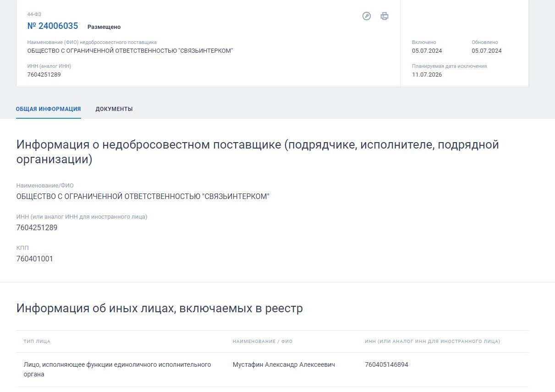Select ИНН 7604251289 in general information section
Viewport: 555px width, 392px height.
37,228
